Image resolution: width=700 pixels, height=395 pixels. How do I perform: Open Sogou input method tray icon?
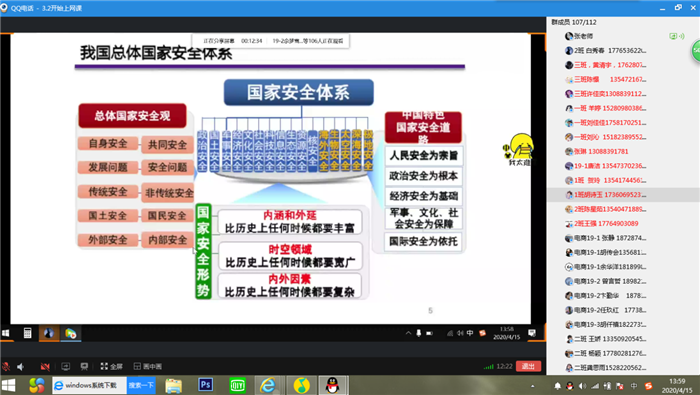pyautogui.click(x=648, y=386)
